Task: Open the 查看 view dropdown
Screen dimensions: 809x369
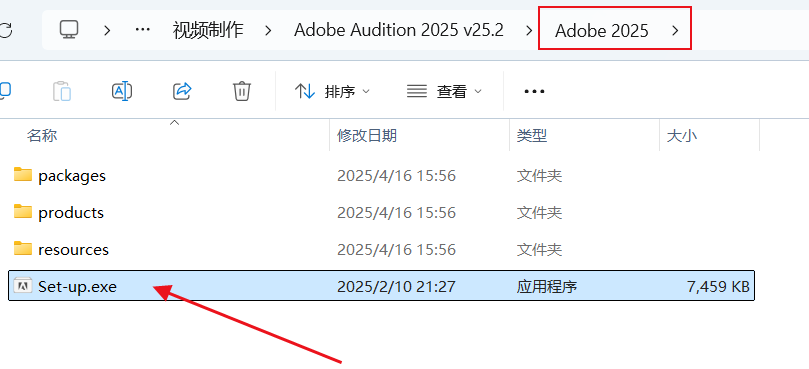Action: 444,92
